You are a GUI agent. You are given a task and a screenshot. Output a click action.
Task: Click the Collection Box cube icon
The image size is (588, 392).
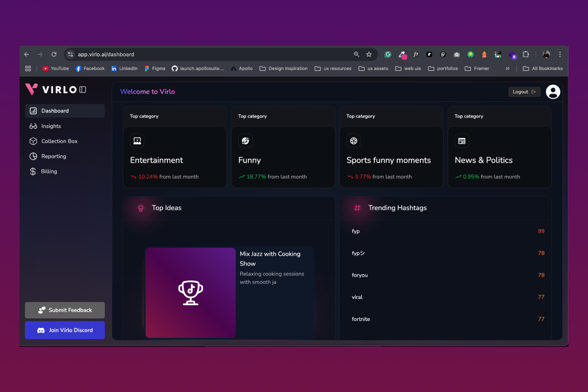34,141
